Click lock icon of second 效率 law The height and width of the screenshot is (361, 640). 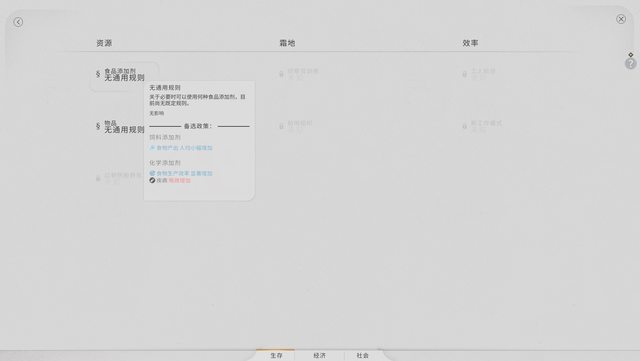click(x=464, y=126)
